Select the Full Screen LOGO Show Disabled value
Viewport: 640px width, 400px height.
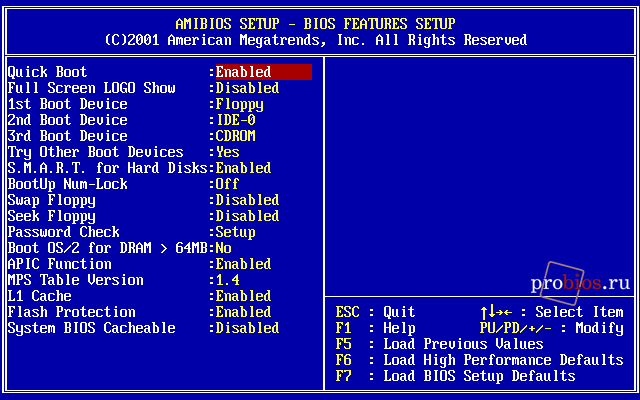(247, 88)
